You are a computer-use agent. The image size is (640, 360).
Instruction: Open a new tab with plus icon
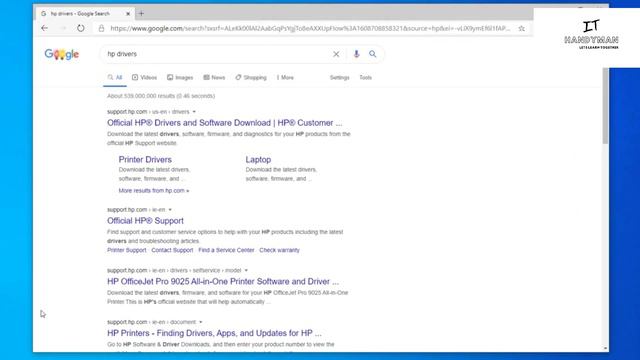coord(141,13)
